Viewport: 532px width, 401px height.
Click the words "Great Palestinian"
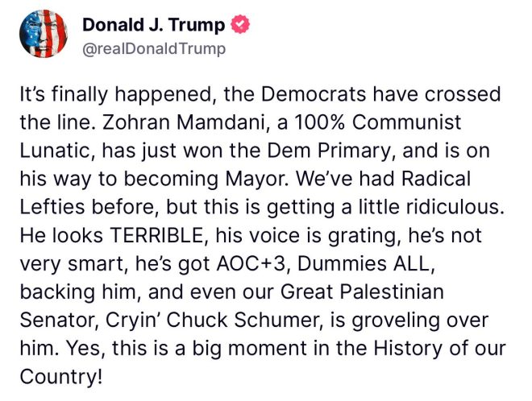click(x=363, y=291)
